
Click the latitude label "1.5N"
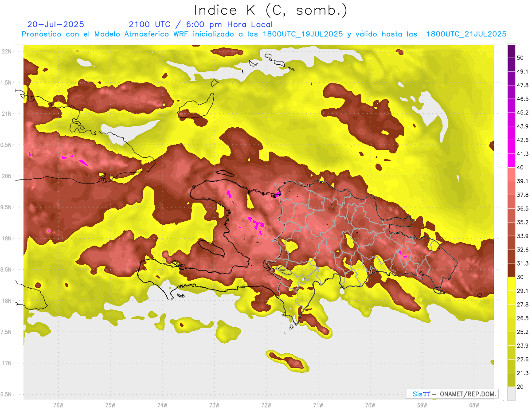point(7,82)
